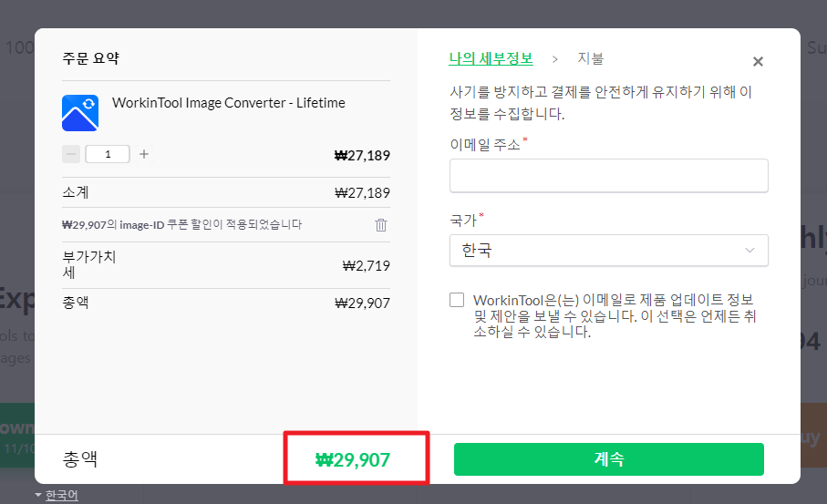Click the 사기를 방지하고 information notice text

[x=601, y=103]
